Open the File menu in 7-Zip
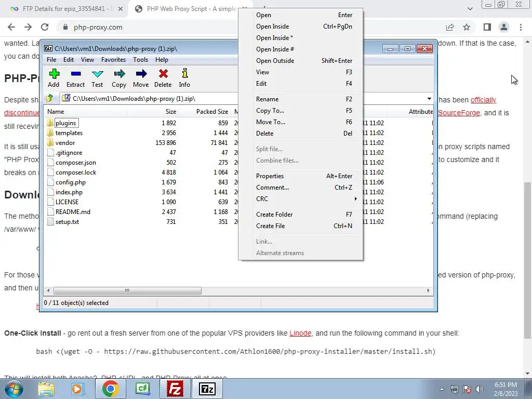Screen dimensions: 532x399 coord(51,60)
